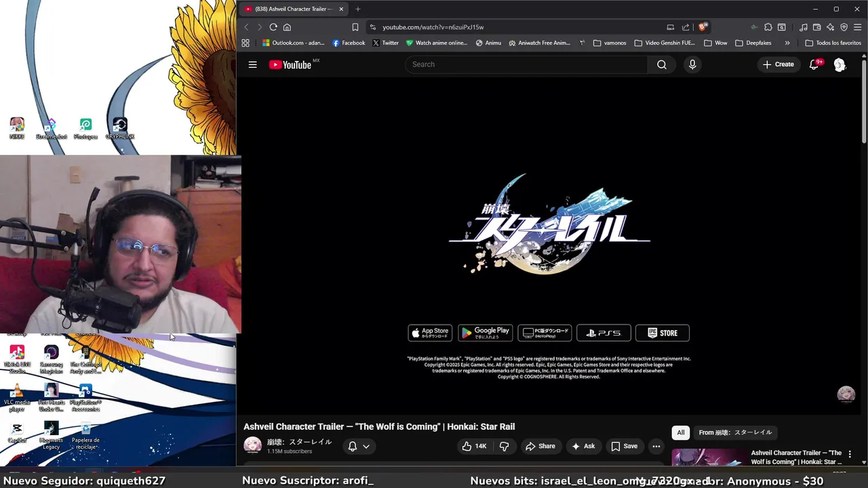868x488 pixels.
Task: Open options menu for recommended Ashveil video
Action: coord(850,455)
